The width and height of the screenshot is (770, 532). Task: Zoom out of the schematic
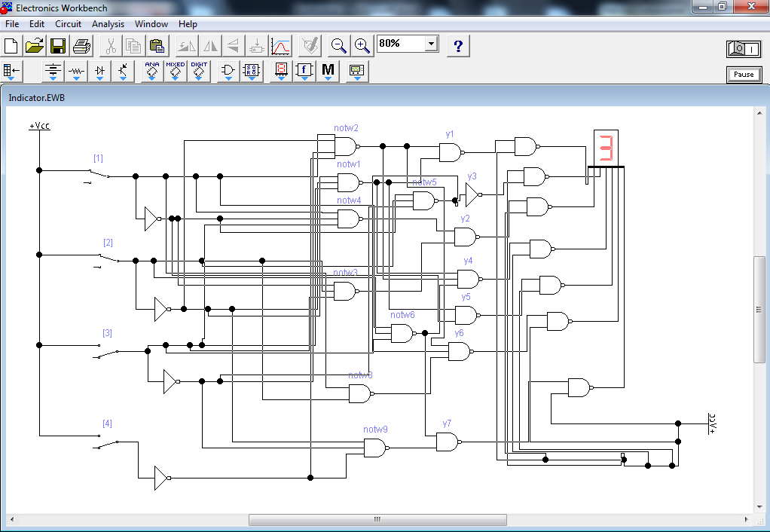click(x=339, y=46)
